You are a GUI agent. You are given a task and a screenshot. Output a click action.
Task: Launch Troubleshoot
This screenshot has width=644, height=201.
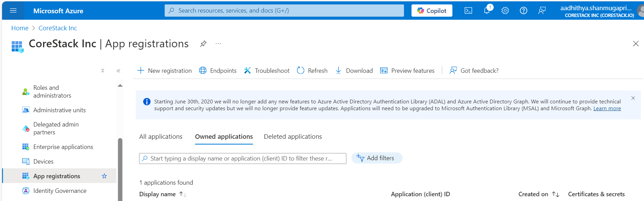267,71
